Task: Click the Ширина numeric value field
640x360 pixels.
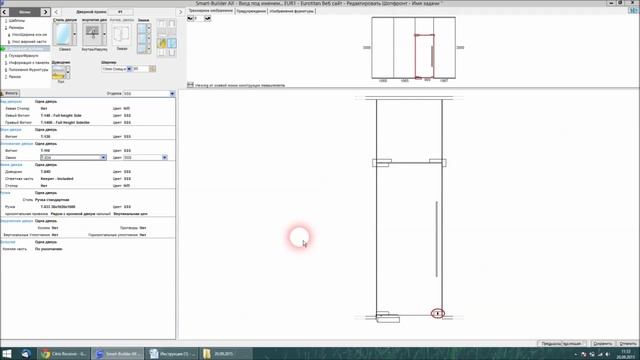Action: pos(141,69)
